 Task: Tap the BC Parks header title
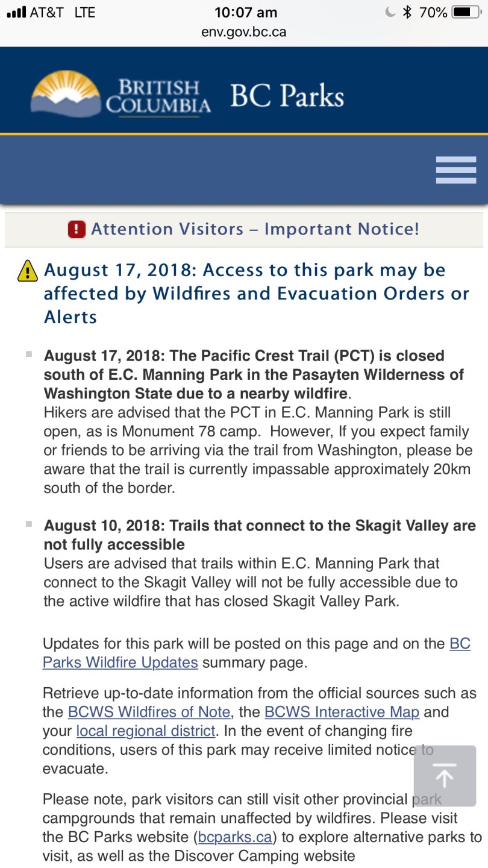[x=287, y=96]
